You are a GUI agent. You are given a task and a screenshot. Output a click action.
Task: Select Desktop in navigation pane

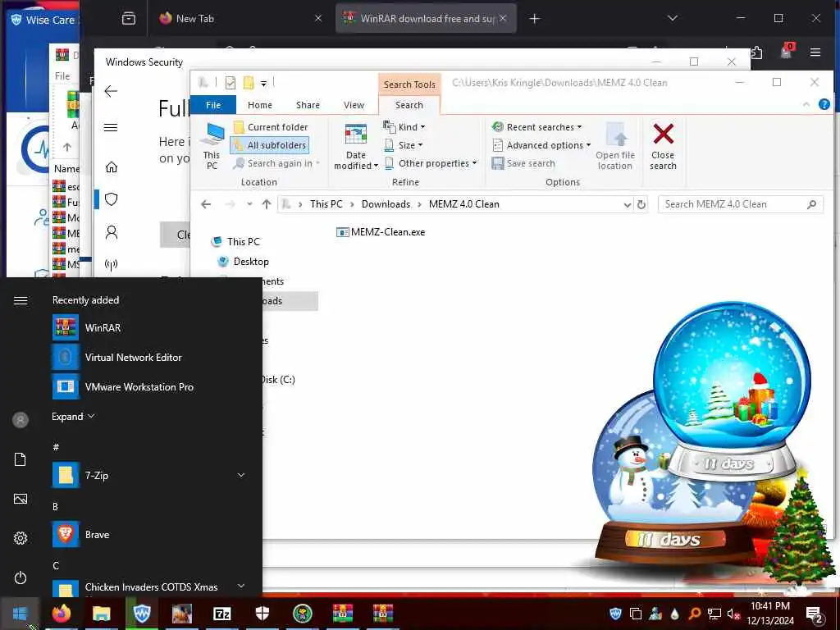[243, 262]
